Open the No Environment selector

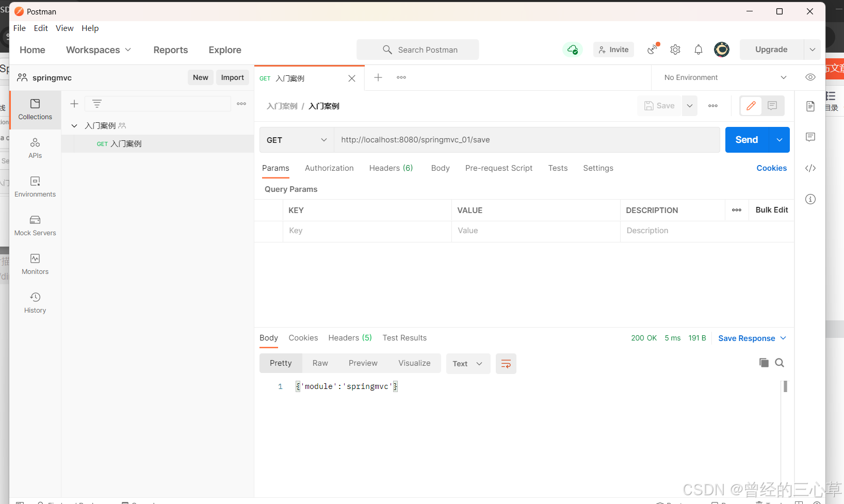pos(725,77)
